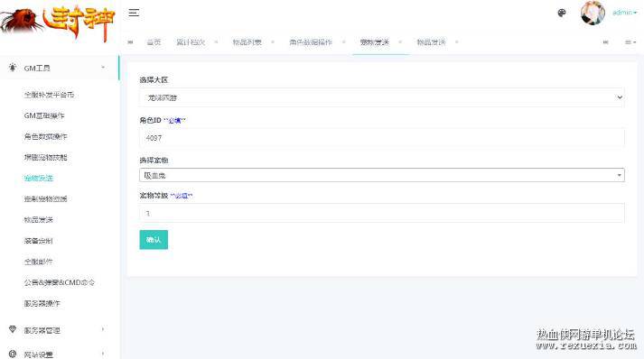Switch to the 角色数据操作 tab
Screen dimensions: 644x359
(311, 42)
